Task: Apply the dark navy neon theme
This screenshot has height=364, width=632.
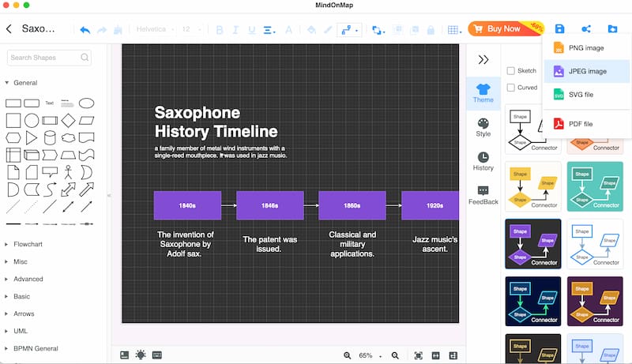Action: tap(532, 301)
